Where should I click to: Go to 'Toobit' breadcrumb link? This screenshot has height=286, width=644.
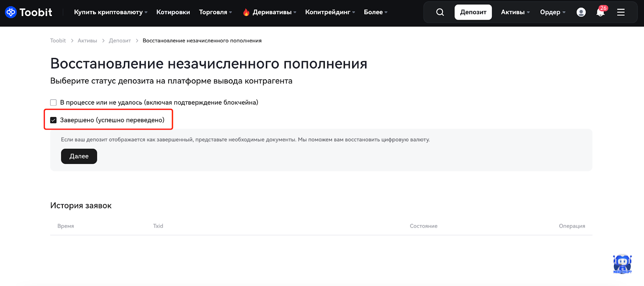click(x=58, y=41)
